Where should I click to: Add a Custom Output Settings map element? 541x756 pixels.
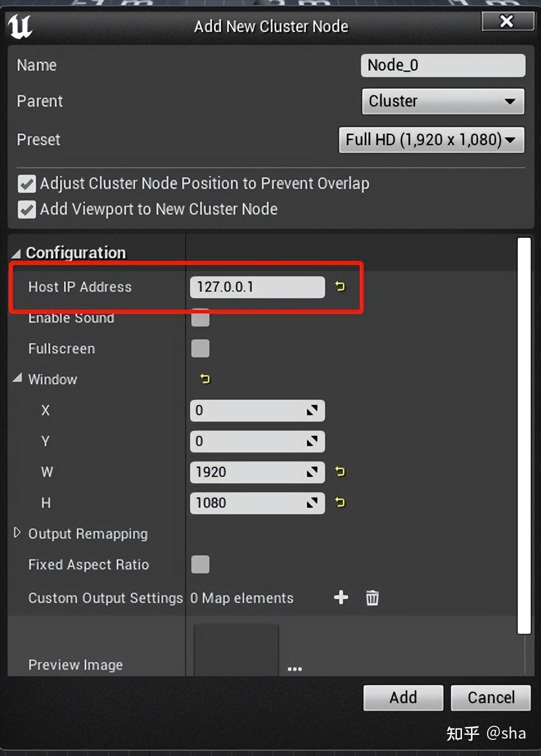tap(341, 598)
